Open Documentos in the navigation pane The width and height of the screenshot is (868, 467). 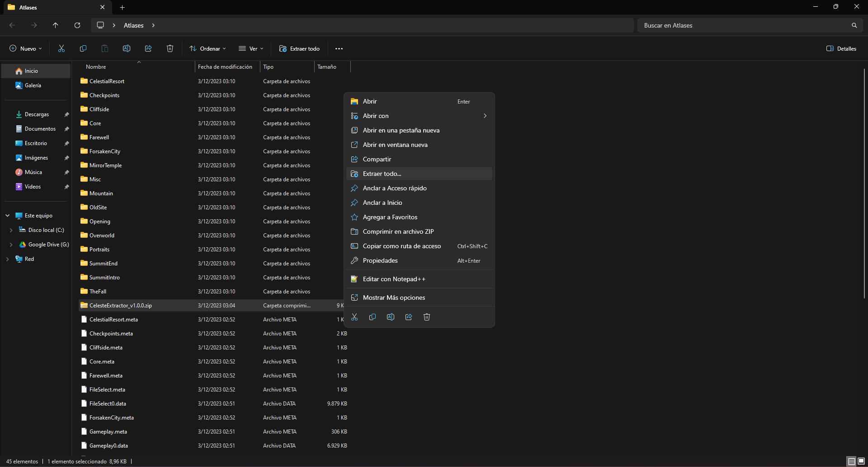pyautogui.click(x=36, y=129)
